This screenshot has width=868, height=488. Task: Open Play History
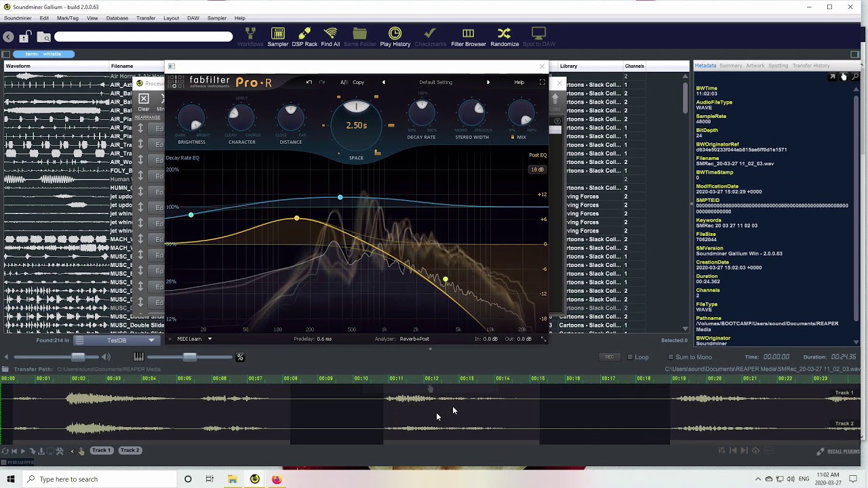coord(395,37)
